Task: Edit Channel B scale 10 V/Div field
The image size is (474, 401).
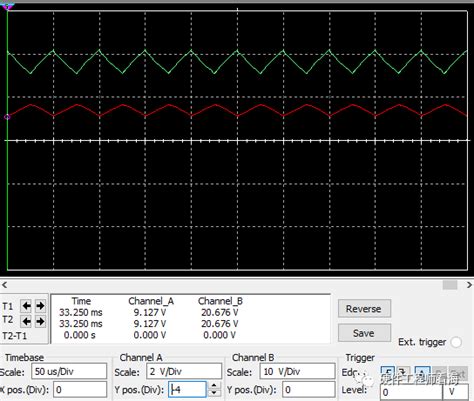Action: [x=297, y=371]
